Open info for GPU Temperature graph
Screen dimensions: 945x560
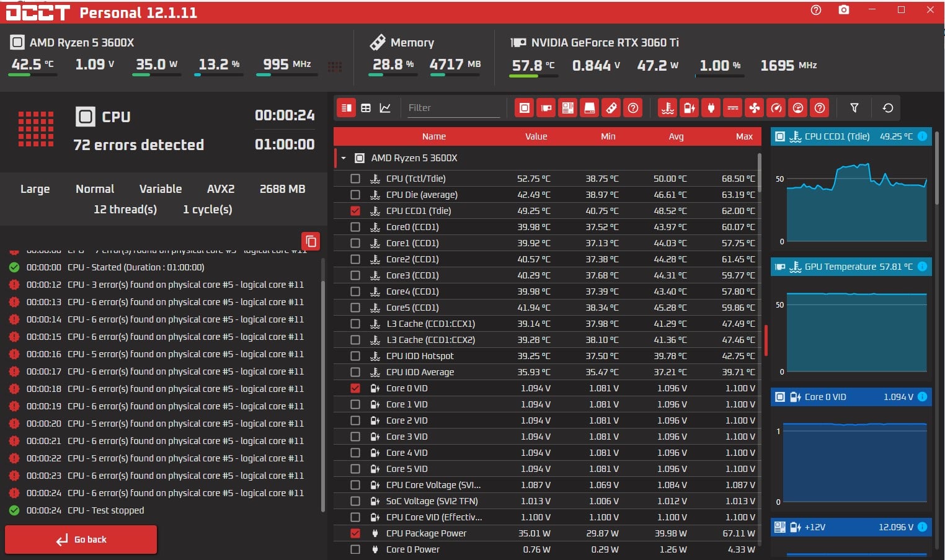click(922, 267)
